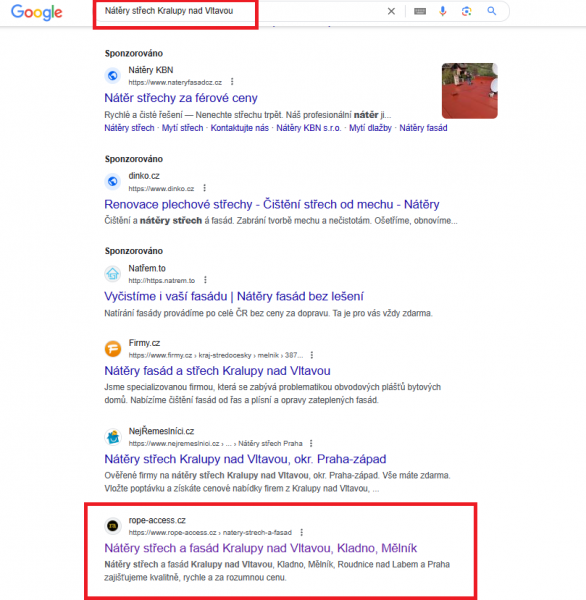The height and width of the screenshot is (600, 586).
Task: Open the 'Kontaktujte nás' sitelink
Action: (x=240, y=128)
